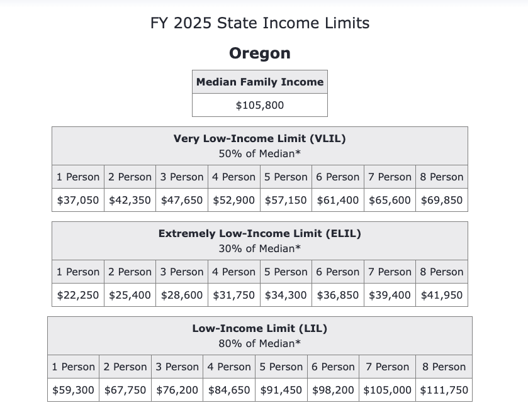This screenshot has width=528, height=420.
Task: Click the $22,250 one-person ELIL value
Action: pos(78,295)
